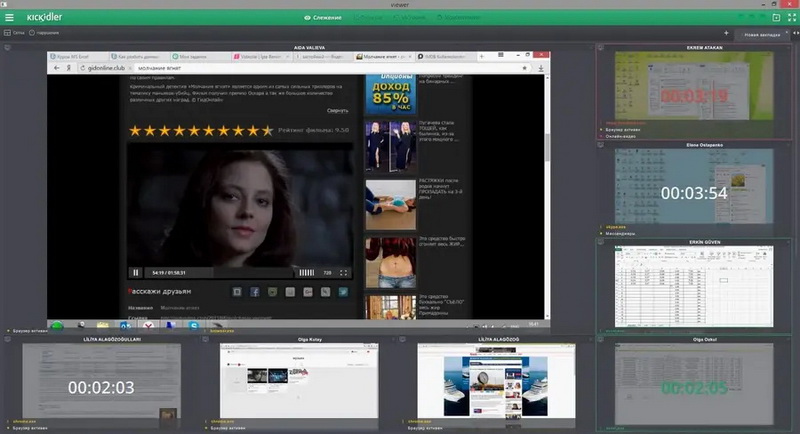Click the video fullscreen icon

pyautogui.click(x=344, y=272)
